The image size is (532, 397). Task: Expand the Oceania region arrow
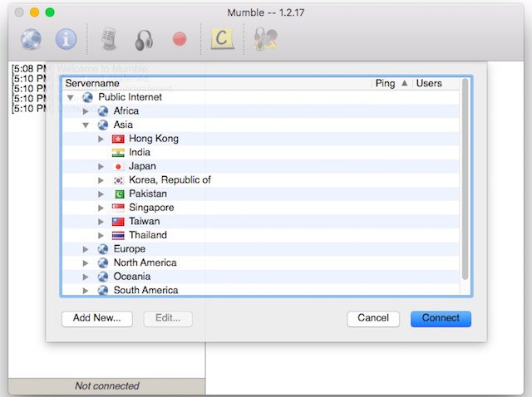pyautogui.click(x=86, y=277)
